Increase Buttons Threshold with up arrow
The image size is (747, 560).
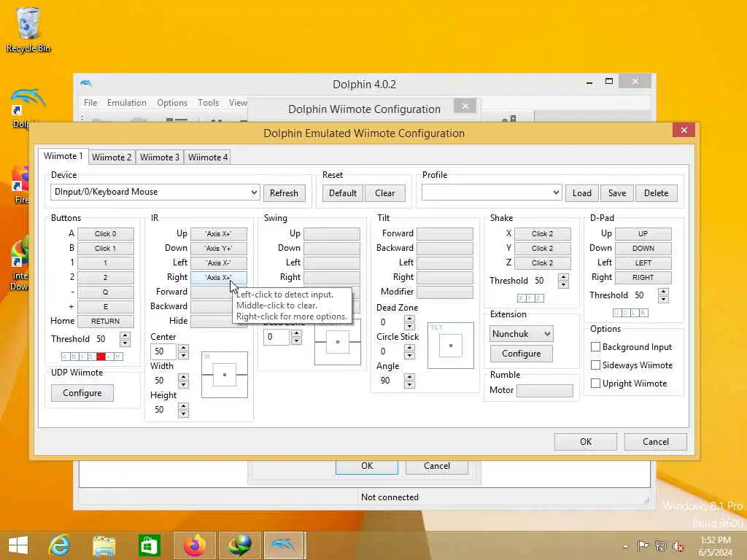[x=125, y=335]
